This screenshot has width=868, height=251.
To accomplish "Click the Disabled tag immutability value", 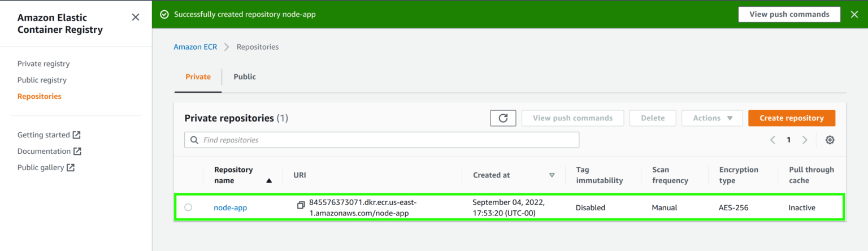I will [591, 208].
